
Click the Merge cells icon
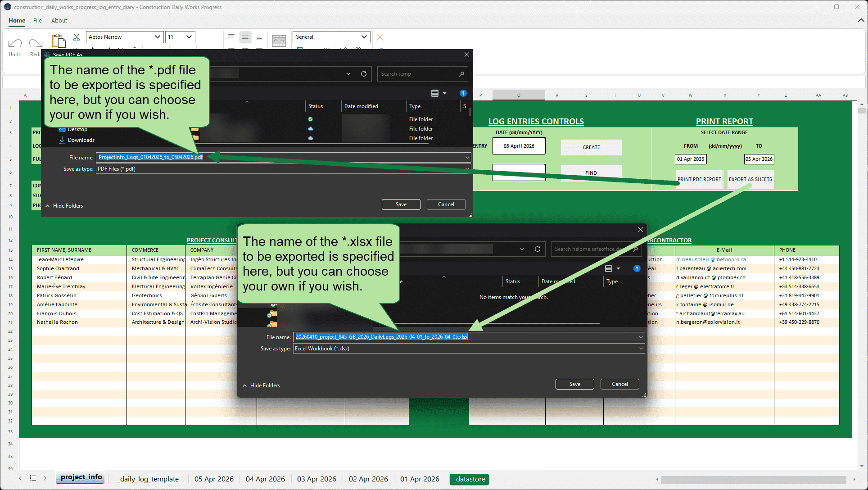[279, 41]
